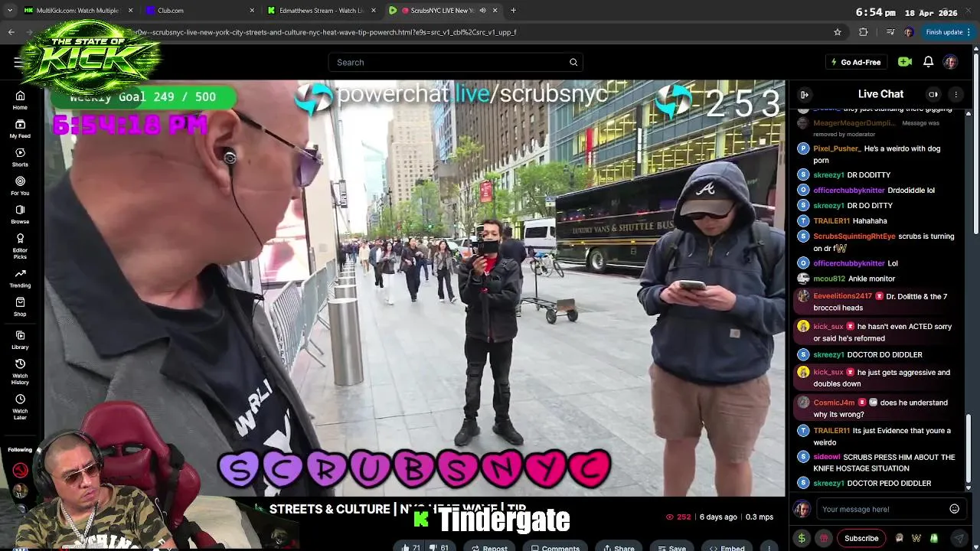Open Watch Later in the sidebar
The width and height of the screenshot is (980, 551).
pyautogui.click(x=20, y=406)
